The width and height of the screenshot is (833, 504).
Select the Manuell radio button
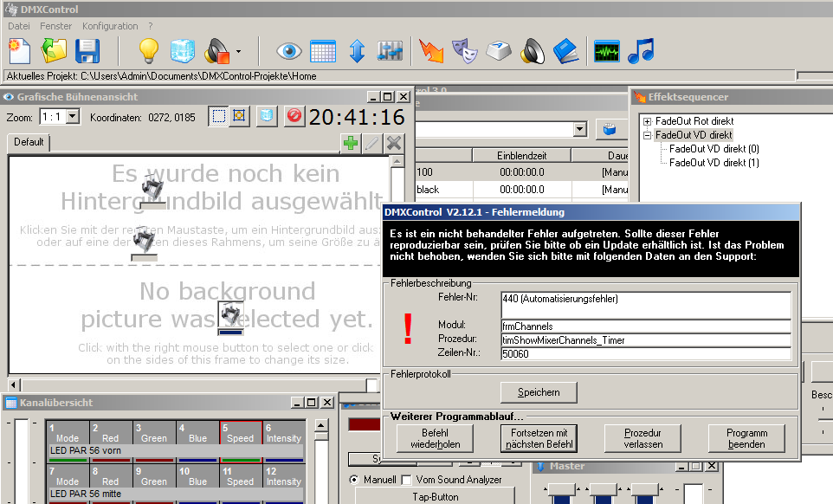[354, 480]
